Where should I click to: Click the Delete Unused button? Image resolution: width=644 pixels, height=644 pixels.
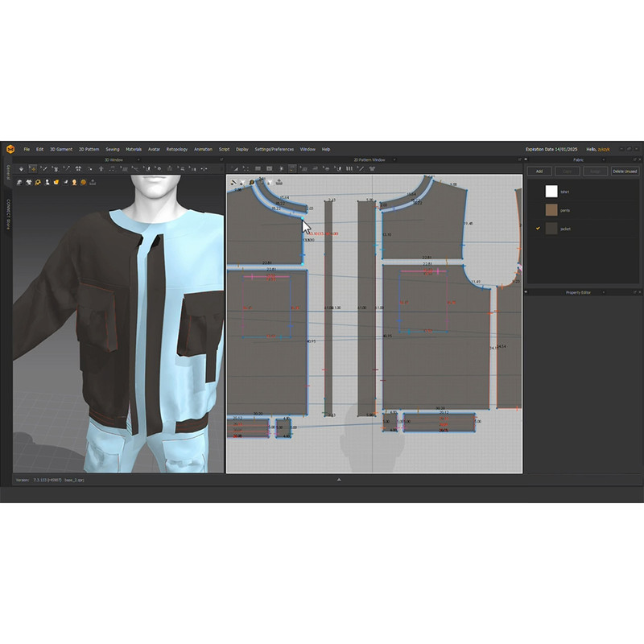click(625, 171)
